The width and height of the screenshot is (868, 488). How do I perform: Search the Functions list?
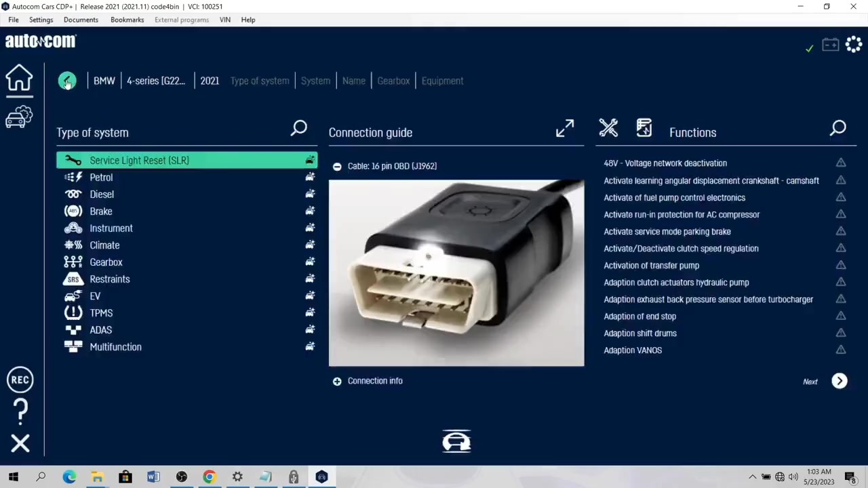[x=838, y=128]
